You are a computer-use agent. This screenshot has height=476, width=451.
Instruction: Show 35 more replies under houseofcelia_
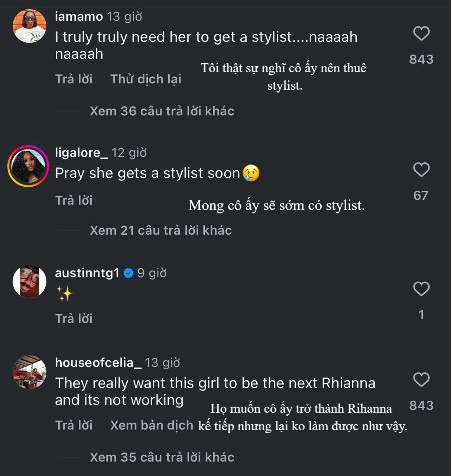(x=162, y=457)
